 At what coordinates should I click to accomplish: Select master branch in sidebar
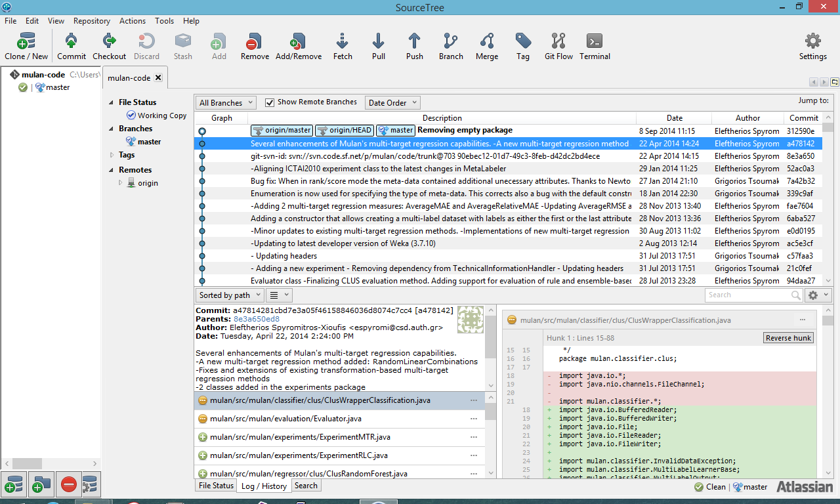pos(144,142)
